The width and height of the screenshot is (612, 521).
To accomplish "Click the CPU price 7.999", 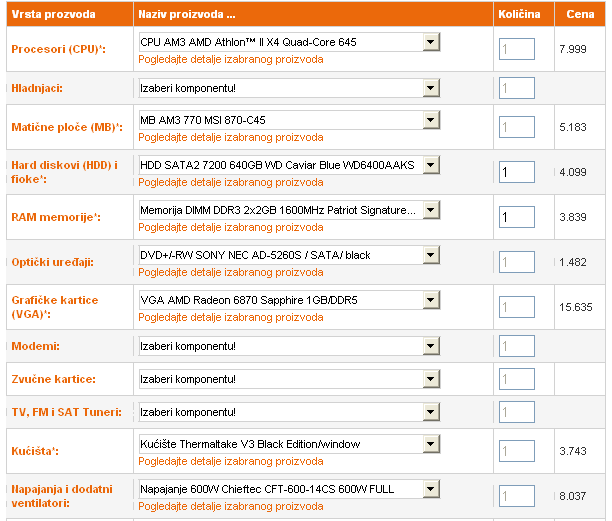I will [573, 49].
